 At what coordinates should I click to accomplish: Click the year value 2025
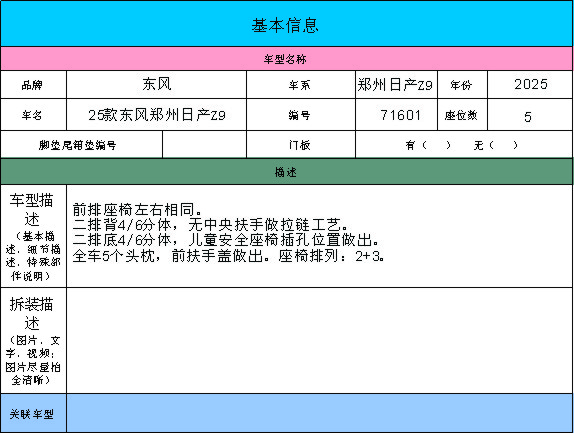[x=530, y=85]
